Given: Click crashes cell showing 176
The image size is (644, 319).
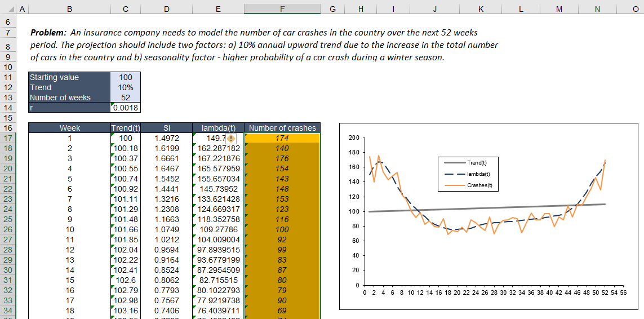Looking at the screenshot, I should 282,159.
